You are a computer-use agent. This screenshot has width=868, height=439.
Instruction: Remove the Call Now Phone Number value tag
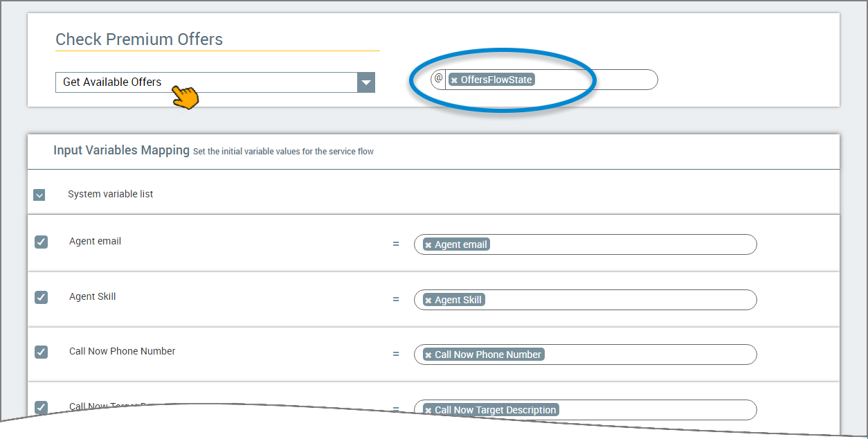(428, 355)
